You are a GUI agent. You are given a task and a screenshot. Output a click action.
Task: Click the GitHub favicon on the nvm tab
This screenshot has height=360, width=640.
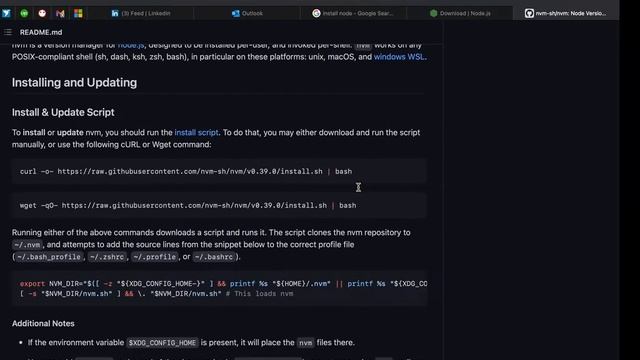(529, 13)
